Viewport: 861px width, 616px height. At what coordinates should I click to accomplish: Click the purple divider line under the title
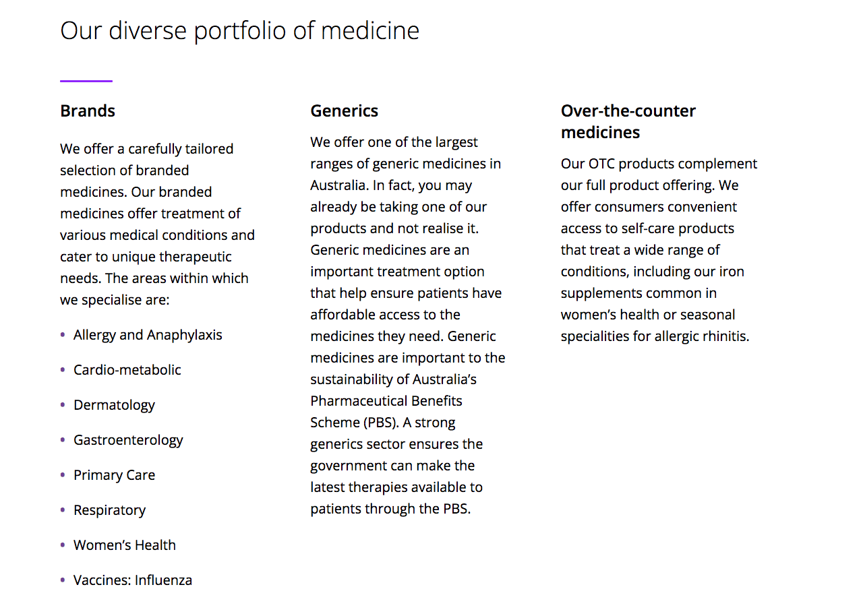click(86, 81)
